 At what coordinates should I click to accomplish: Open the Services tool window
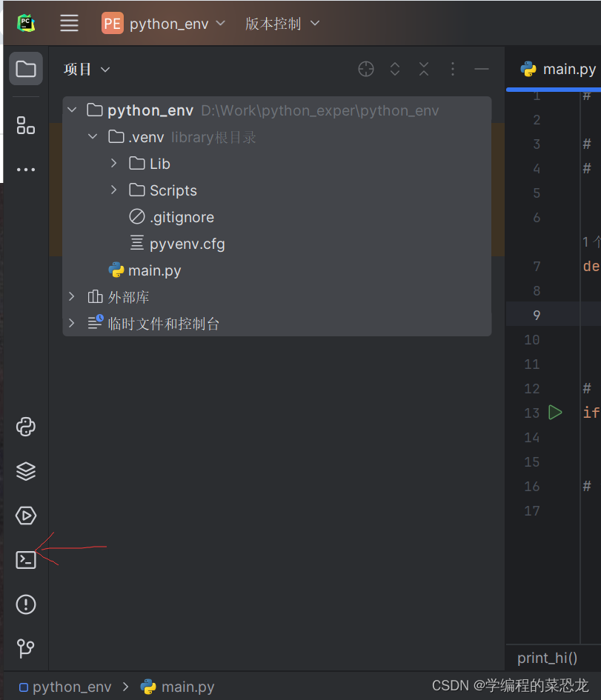tap(25, 471)
